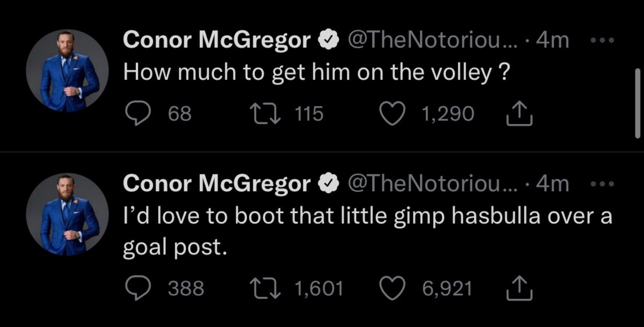644x327 pixels.
Task: Open more options on the second tweet
Action: click(602, 184)
